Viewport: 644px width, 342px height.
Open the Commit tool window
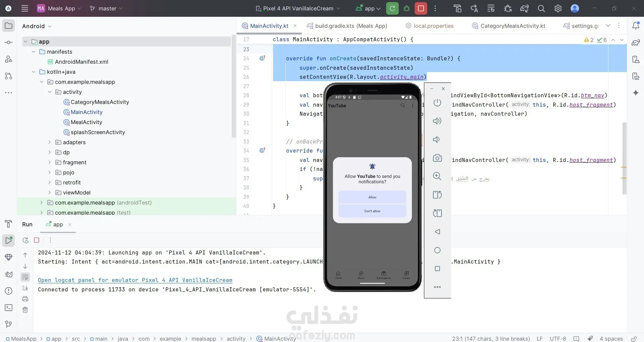(x=8, y=43)
